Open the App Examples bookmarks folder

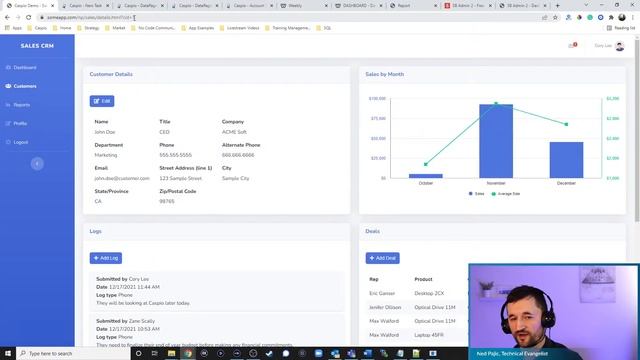198,28
